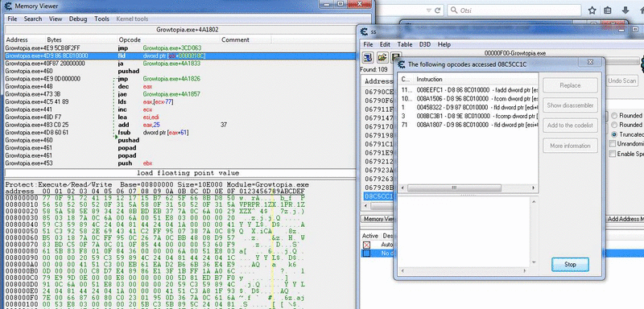Viewport: 644px width, 309px height.
Task: Click the opcode list horizontal scrollbar thumb
Action: 454,188
